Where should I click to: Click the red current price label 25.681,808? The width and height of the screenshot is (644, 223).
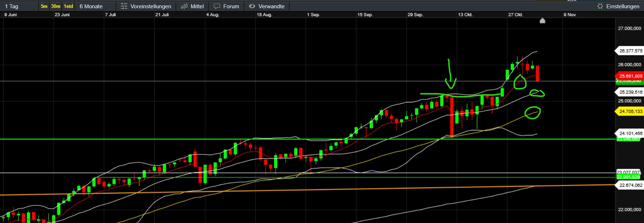coord(630,76)
